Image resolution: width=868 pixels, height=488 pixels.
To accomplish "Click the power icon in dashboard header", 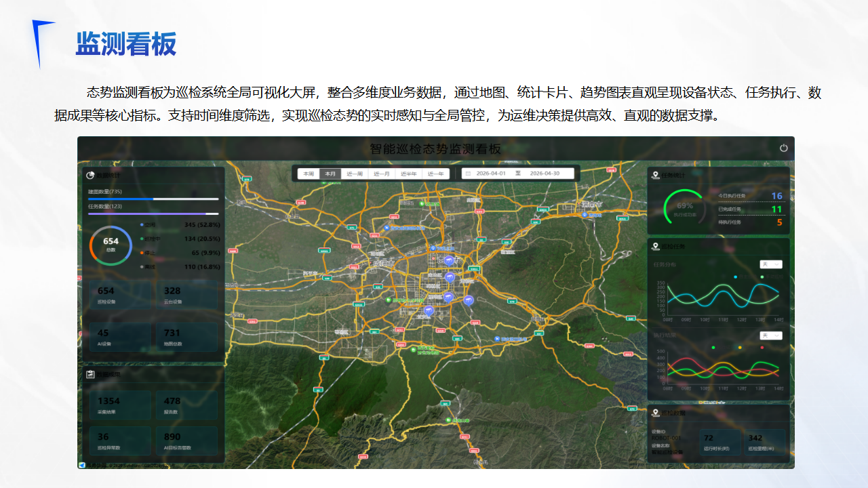I will [784, 148].
